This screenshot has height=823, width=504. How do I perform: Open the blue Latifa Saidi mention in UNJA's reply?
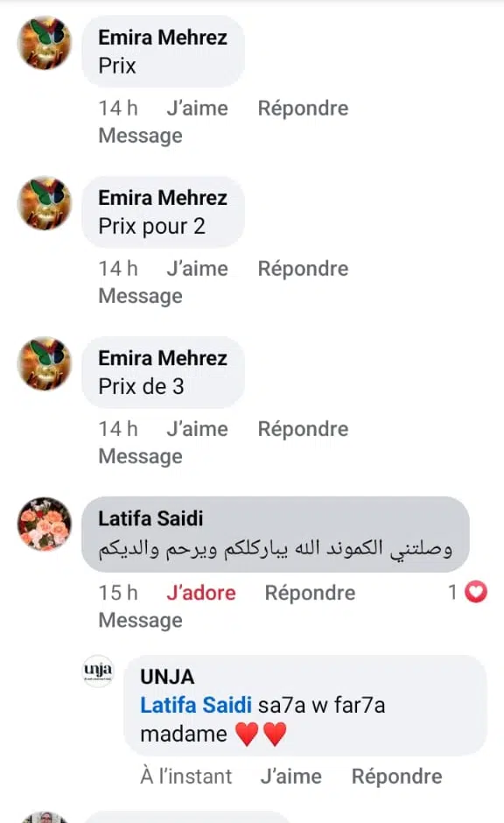196,705
